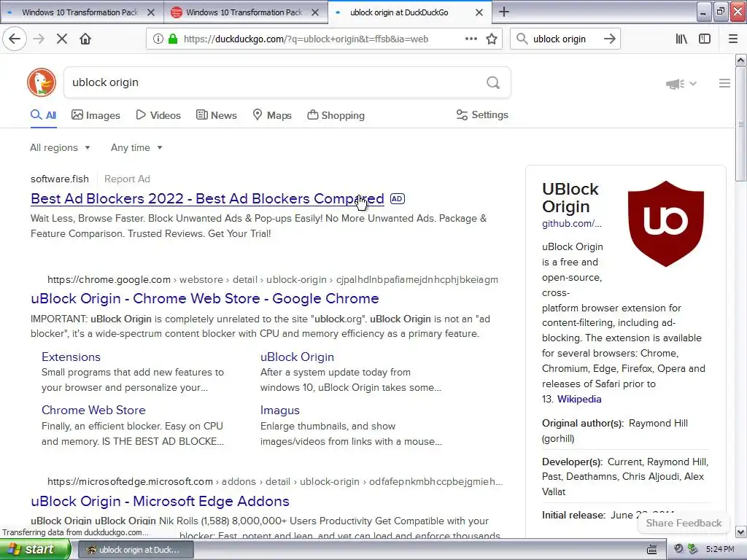Submit search with the arrow in search box
747x560 pixels.
609,39
